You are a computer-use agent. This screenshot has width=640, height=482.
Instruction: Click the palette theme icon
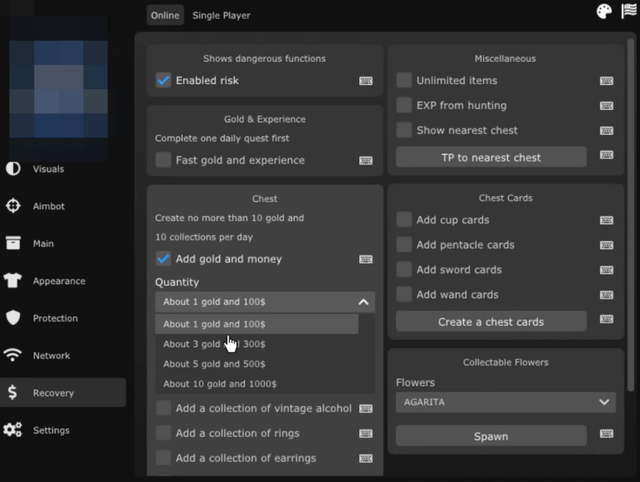click(603, 12)
